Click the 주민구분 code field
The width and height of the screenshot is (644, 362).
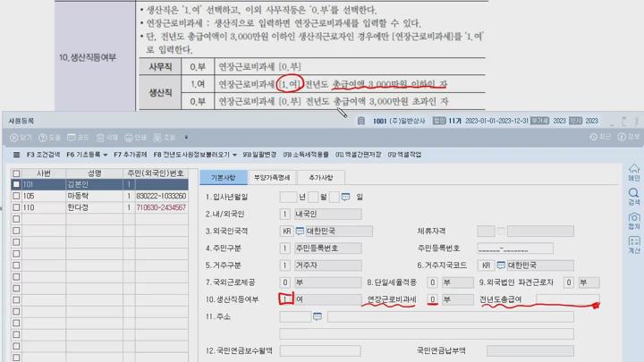pyautogui.click(x=284, y=248)
